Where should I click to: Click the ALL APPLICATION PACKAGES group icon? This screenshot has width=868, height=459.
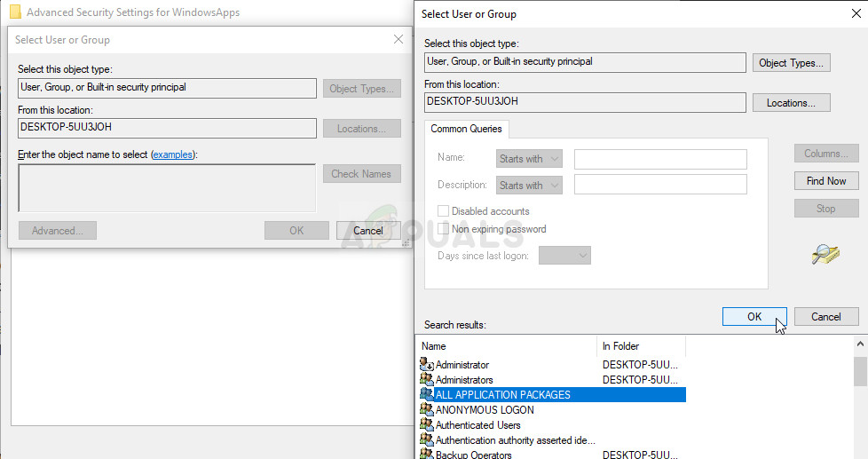426,394
